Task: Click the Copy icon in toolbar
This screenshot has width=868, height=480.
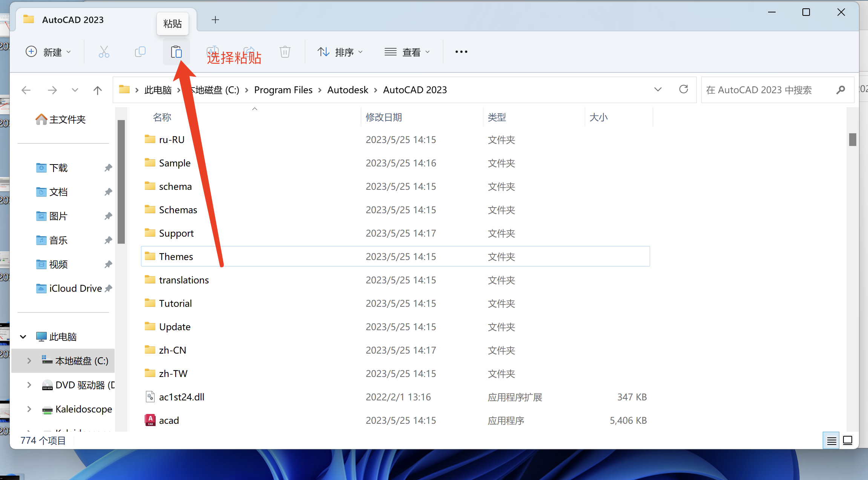Action: tap(140, 52)
